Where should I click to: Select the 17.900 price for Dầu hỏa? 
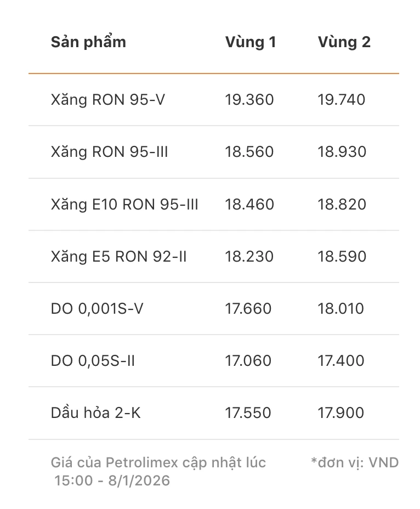(x=340, y=413)
